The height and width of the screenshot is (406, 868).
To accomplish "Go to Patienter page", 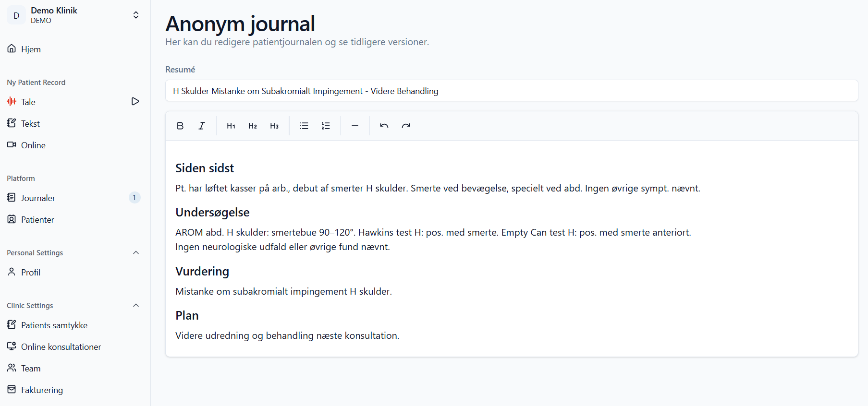I will pyautogui.click(x=37, y=219).
